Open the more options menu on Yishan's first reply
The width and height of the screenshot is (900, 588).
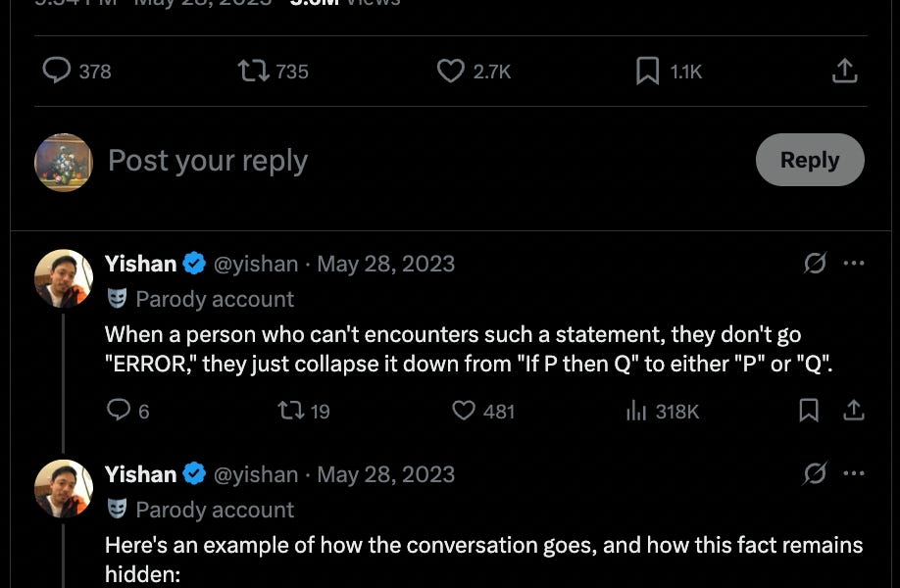[854, 263]
